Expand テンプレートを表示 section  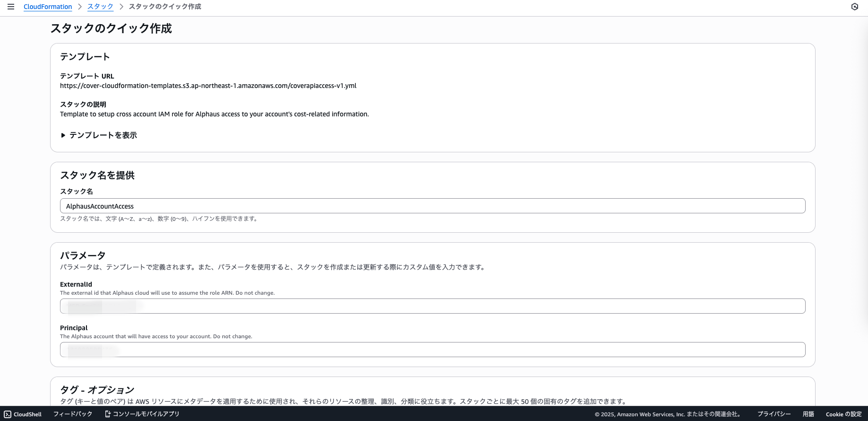99,135
